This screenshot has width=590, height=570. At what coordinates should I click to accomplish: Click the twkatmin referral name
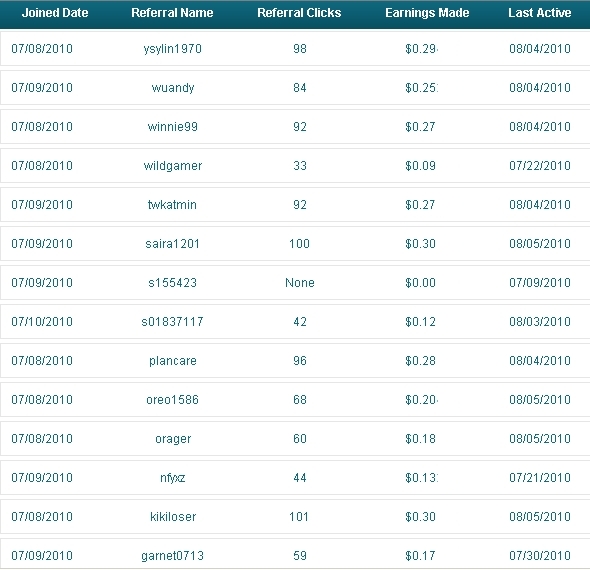click(172, 205)
